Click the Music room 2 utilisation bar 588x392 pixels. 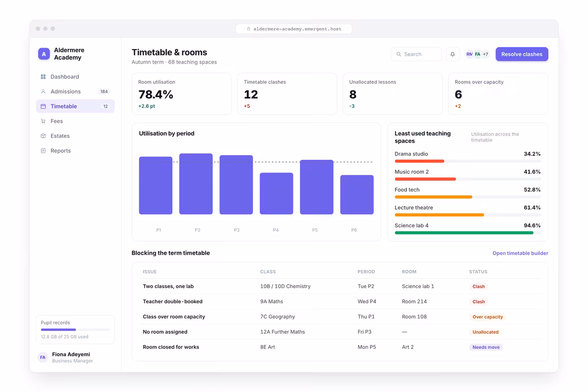tap(468, 179)
